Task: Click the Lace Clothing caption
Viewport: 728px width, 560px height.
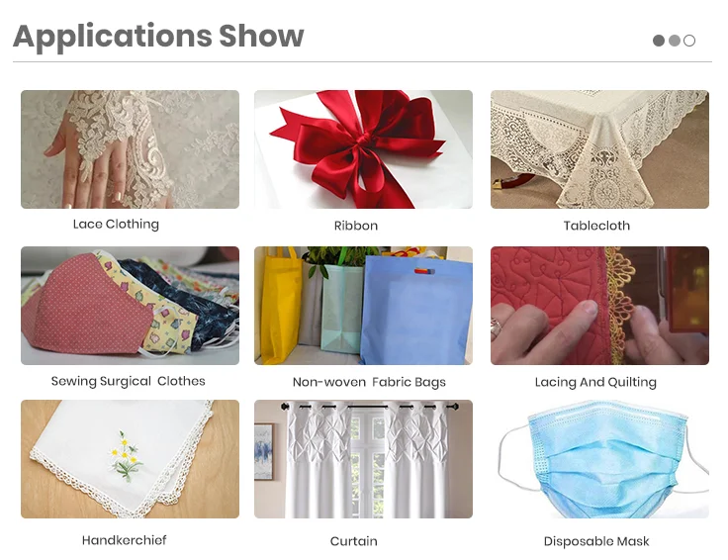Action: (116, 225)
